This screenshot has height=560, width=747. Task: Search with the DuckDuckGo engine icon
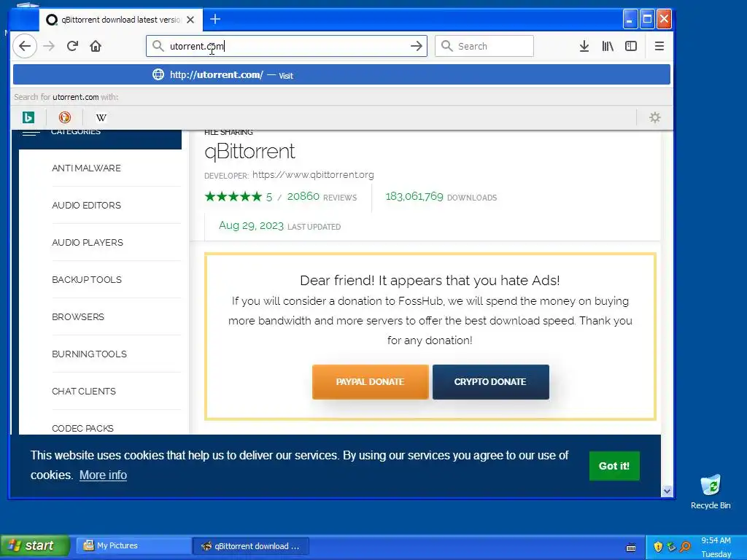65,117
